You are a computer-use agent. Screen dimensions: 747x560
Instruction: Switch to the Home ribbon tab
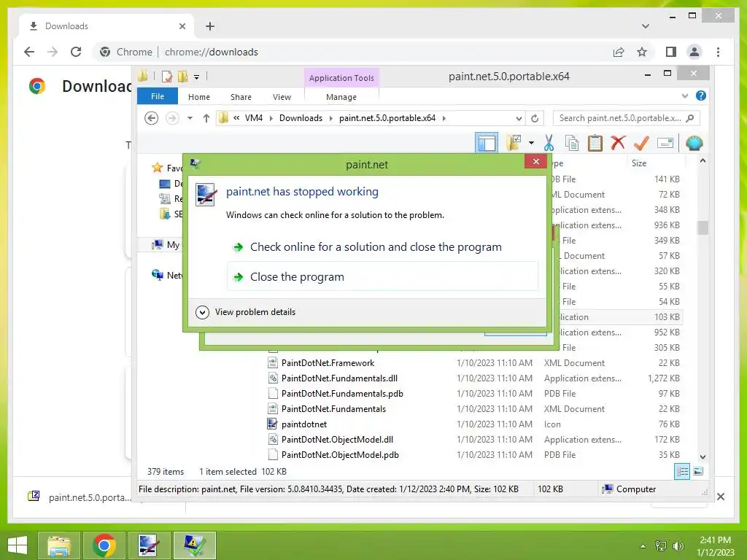coord(198,97)
